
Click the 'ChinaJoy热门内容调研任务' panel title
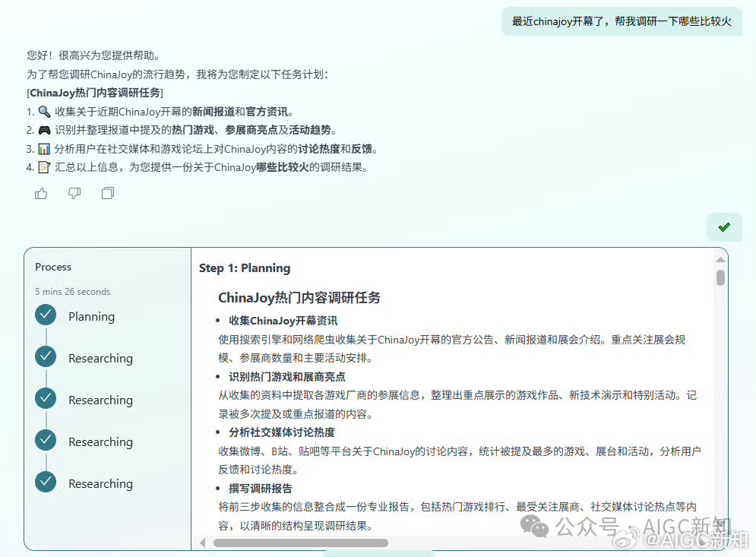coord(299,298)
